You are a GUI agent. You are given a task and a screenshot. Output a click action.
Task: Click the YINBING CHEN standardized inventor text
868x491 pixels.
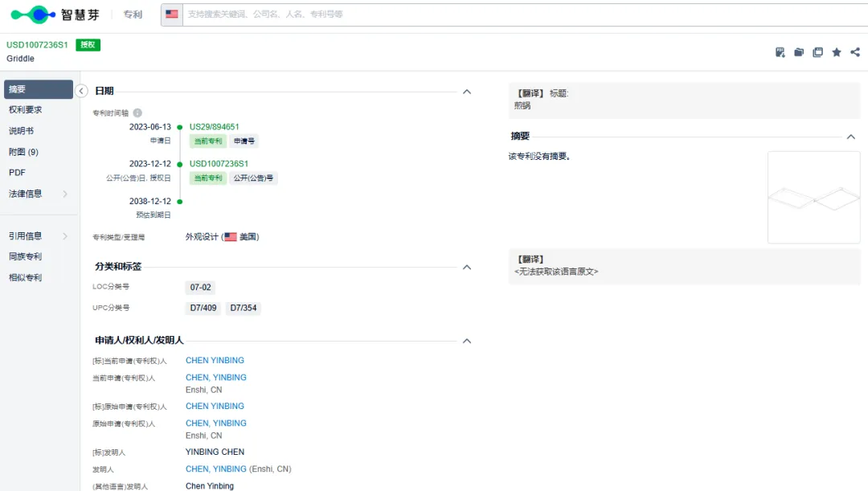pos(215,452)
